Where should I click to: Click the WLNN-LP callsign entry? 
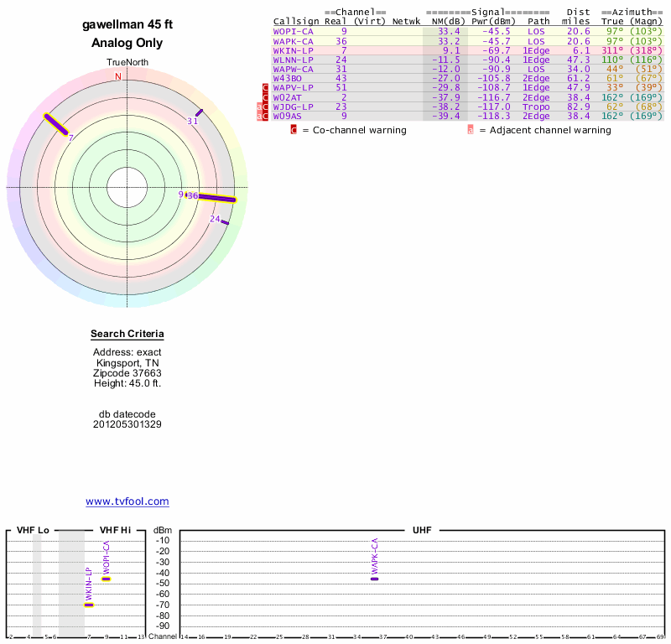(293, 60)
